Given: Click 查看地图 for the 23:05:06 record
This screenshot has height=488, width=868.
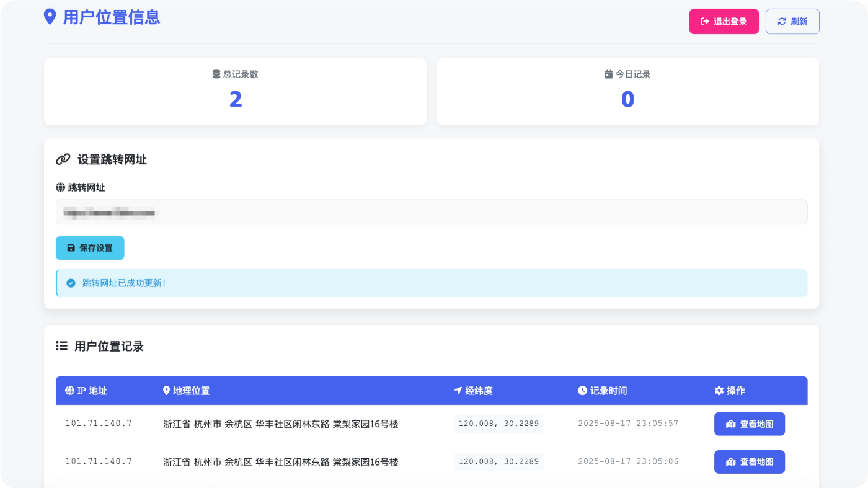Looking at the screenshot, I should point(750,461).
